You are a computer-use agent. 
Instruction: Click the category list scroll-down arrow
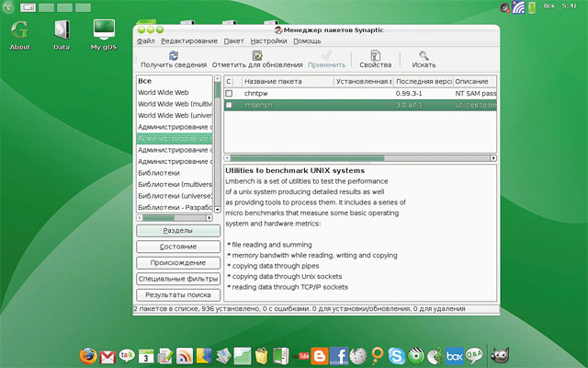point(218,209)
